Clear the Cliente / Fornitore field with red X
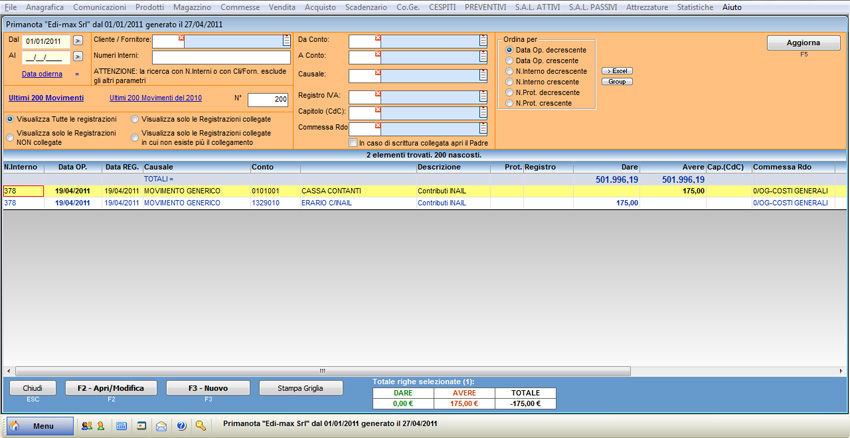850x438 pixels. click(x=181, y=39)
